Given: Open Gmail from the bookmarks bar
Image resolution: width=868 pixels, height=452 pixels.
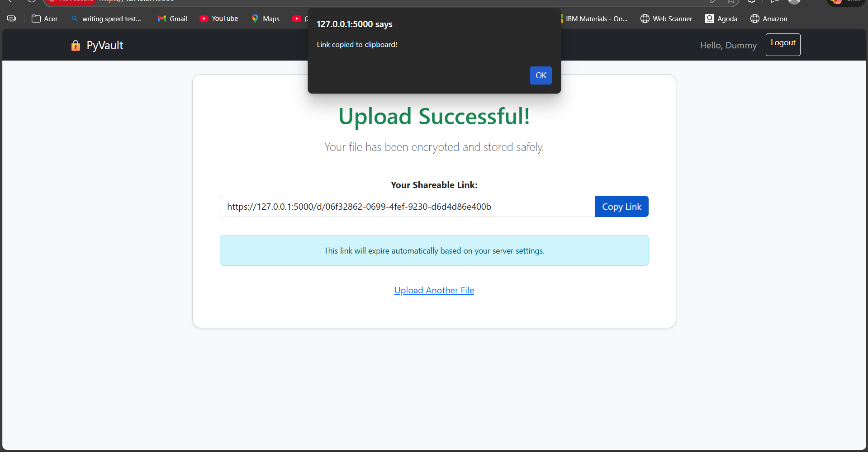Looking at the screenshot, I should (172, 19).
